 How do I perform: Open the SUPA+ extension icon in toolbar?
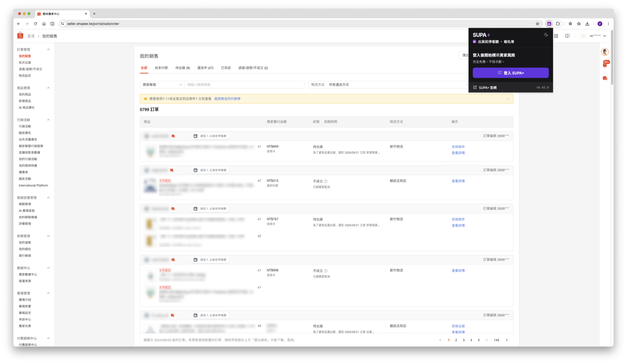pyautogui.click(x=549, y=24)
